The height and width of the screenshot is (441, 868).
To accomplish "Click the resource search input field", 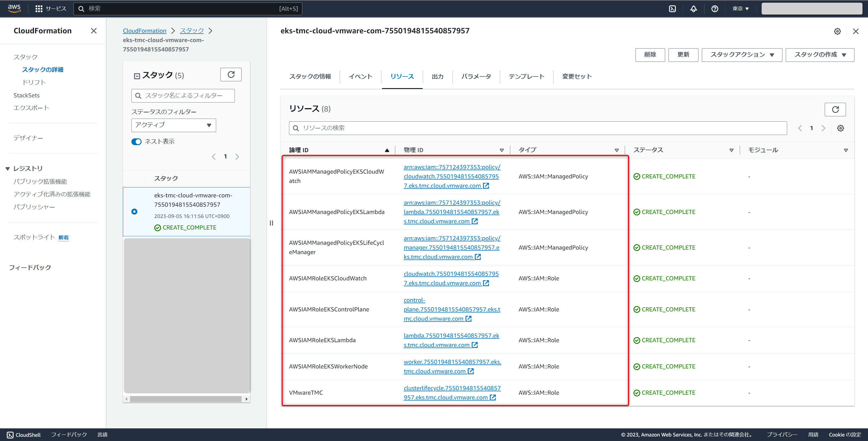I will coord(538,128).
